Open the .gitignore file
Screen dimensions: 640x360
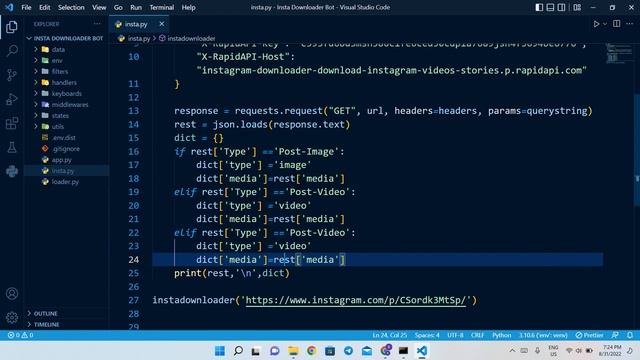[67, 149]
